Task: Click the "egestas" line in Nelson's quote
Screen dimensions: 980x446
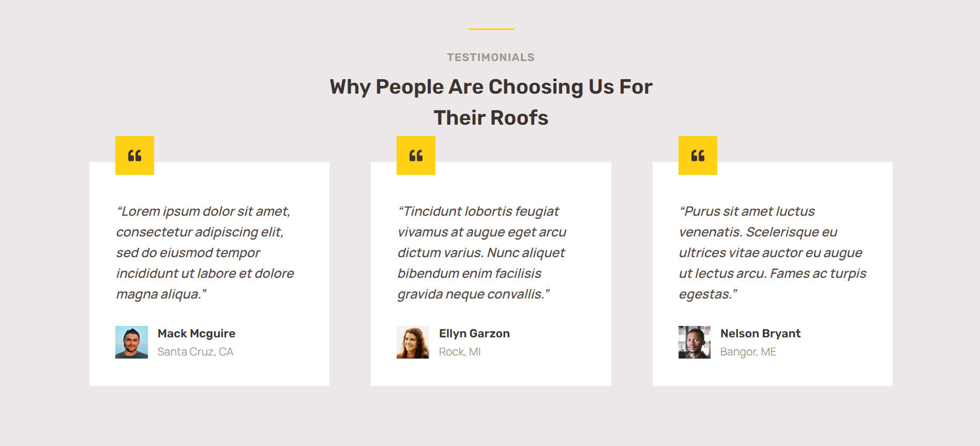Action: (708, 294)
